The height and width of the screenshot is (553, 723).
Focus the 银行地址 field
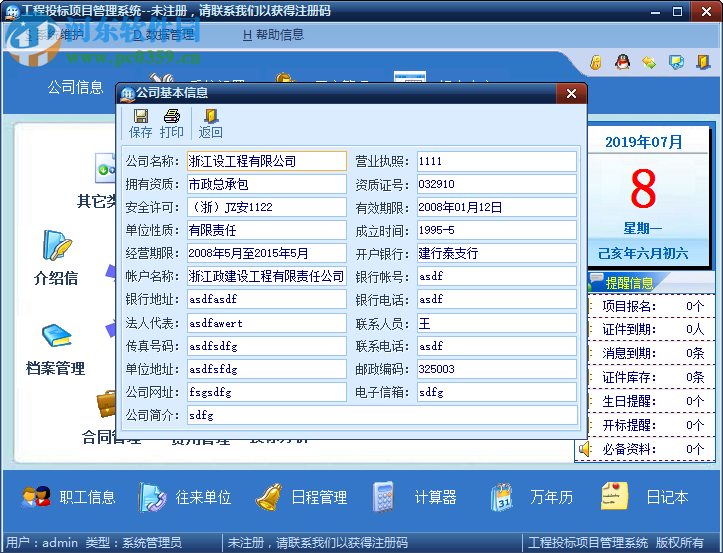click(x=267, y=299)
